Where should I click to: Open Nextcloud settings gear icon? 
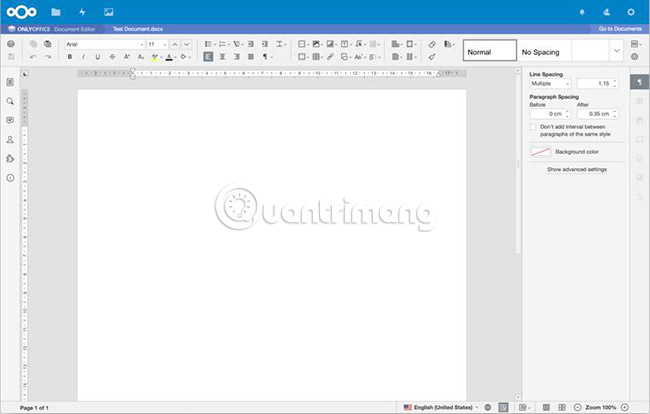pos(630,12)
